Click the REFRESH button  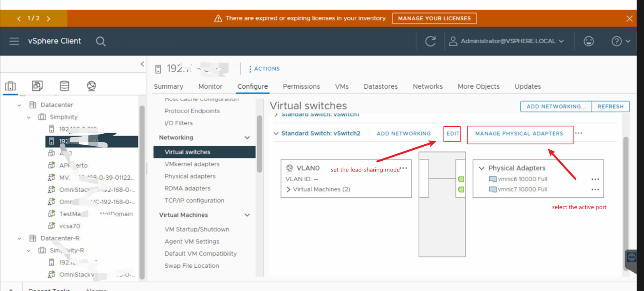(x=611, y=107)
